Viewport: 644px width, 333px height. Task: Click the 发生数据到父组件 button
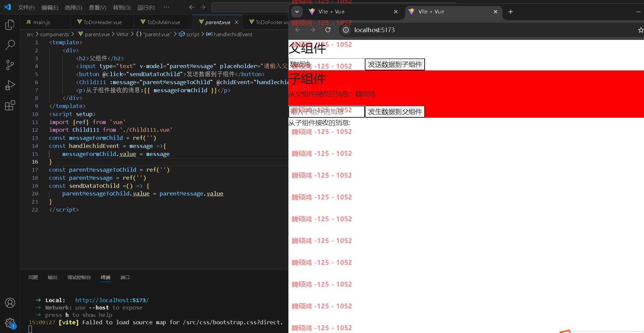click(395, 112)
